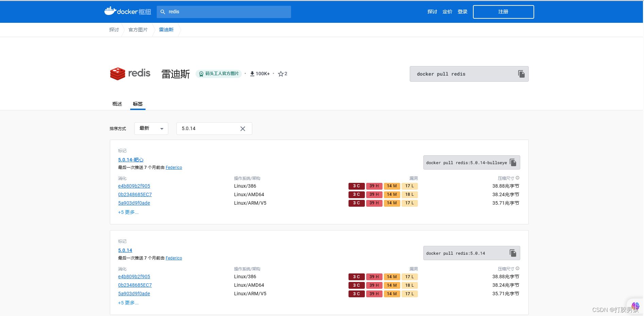Click 'Linux/ARM/V5' text in second card

pyautogui.click(x=250, y=294)
